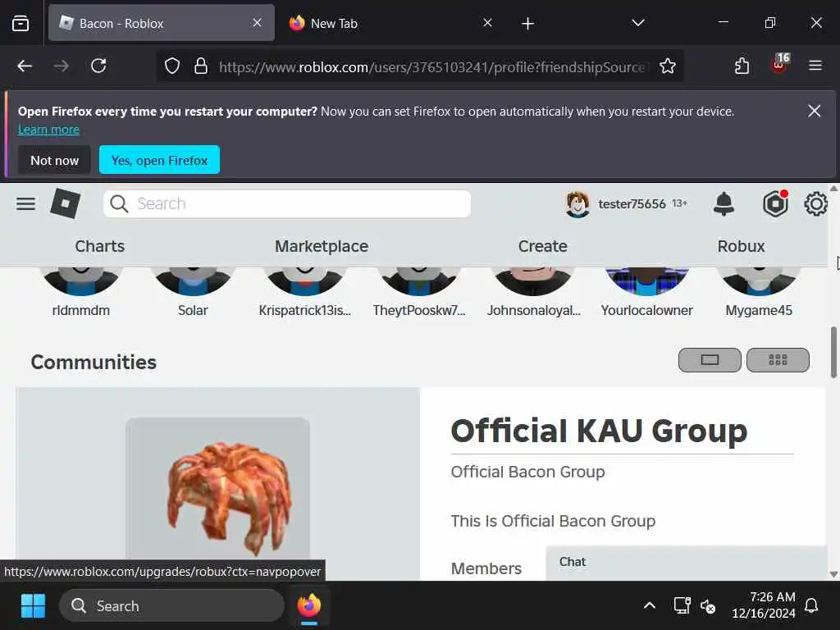Open the Firefox application menu
This screenshot has width=840, height=630.
tap(815, 66)
